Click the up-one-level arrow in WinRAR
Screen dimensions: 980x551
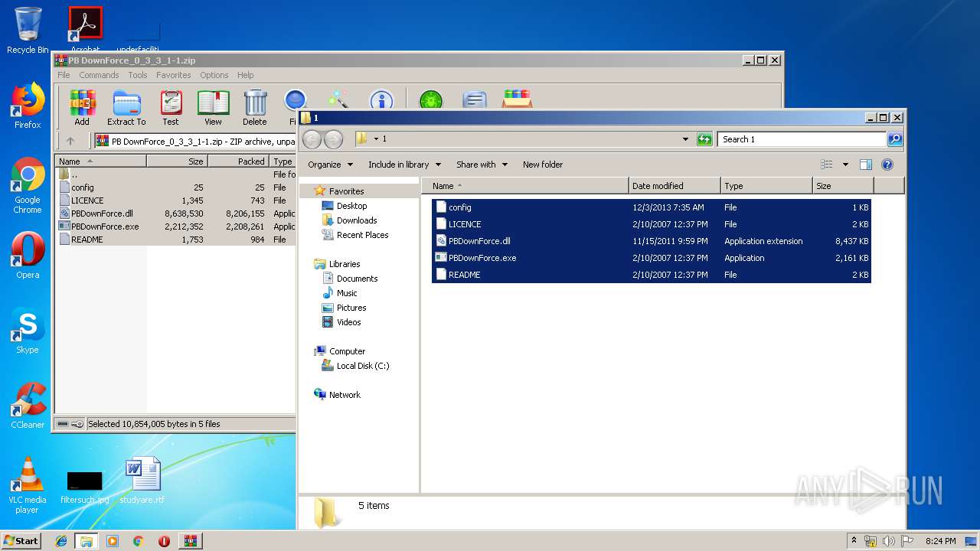click(70, 141)
